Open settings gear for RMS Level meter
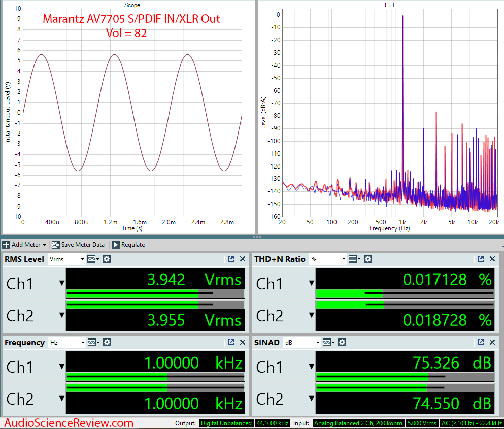The width and height of the screenshot is (504, 429). [x=107, y=259]
